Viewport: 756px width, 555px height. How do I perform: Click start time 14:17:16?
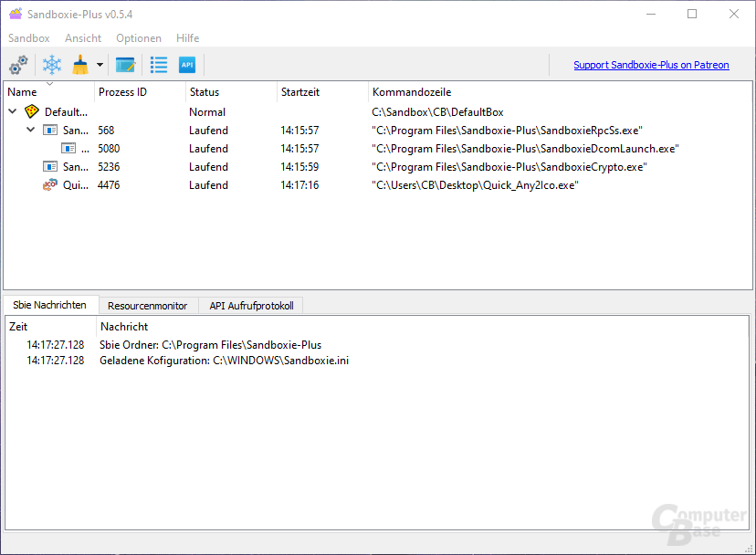point(299,185)
